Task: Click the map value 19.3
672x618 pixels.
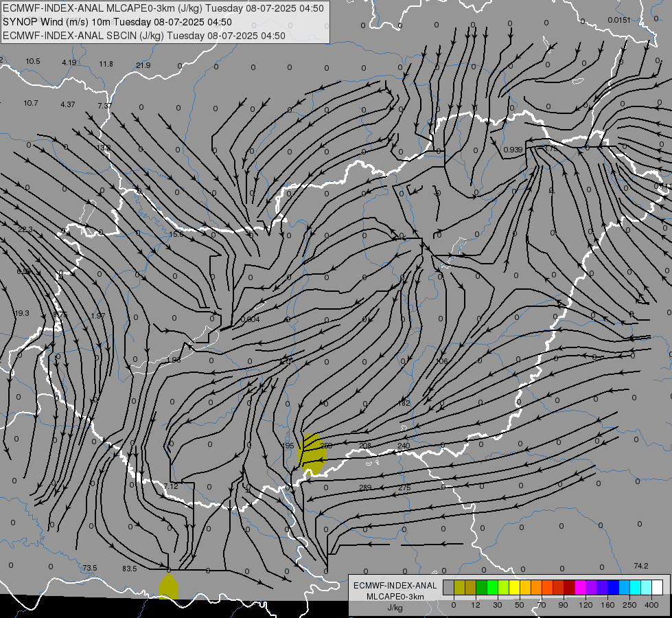Action: click(22, 313)
